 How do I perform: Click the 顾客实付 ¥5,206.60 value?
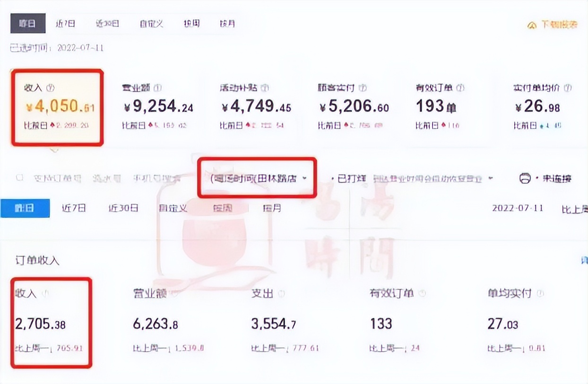click(354, 107)
